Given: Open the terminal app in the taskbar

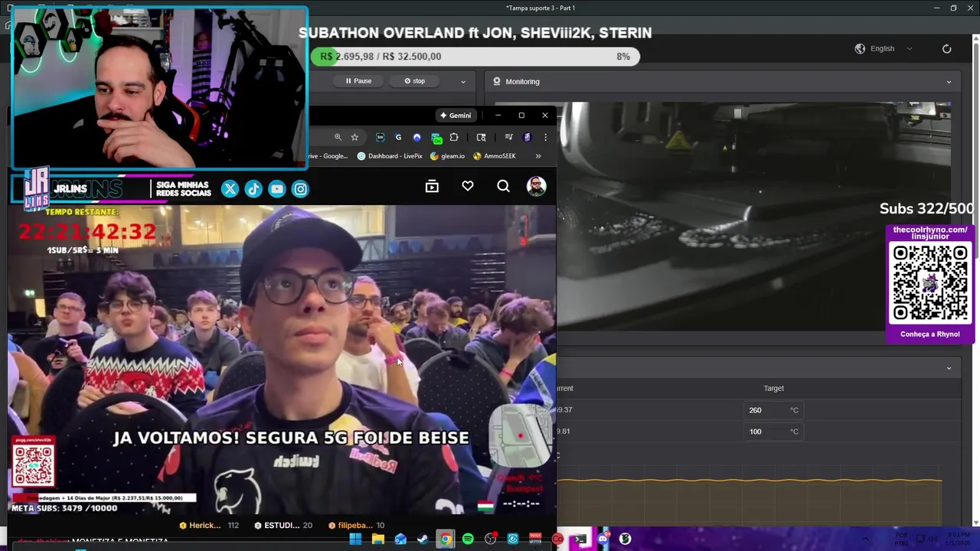Looking at the screenshot, I should pyautogui.click(x=580, y=539).
